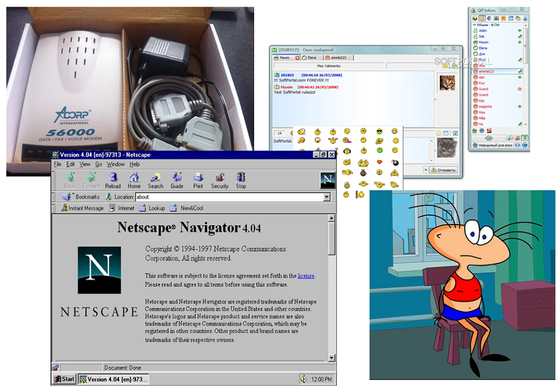Click the lock icon in Netscape status bar
Viewport: 560px width, 392px height.
coord(56,367)
